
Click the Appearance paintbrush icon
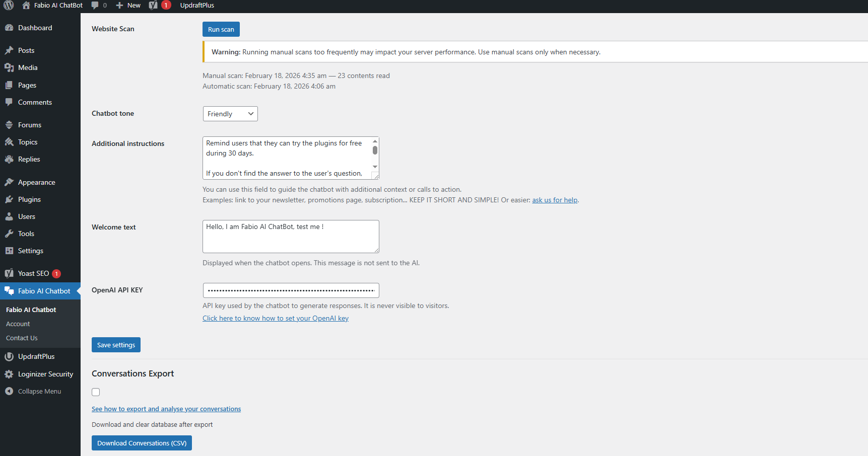point(10,182)
